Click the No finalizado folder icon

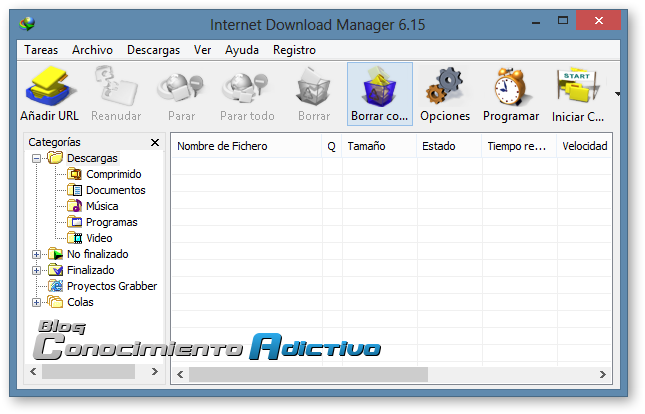pos(56,254)
